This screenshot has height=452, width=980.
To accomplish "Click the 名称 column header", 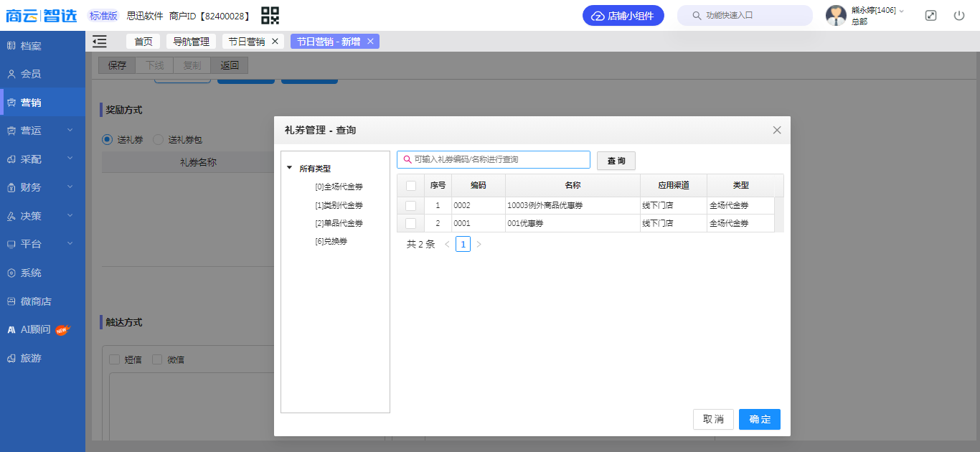I will tap(573, 186).
